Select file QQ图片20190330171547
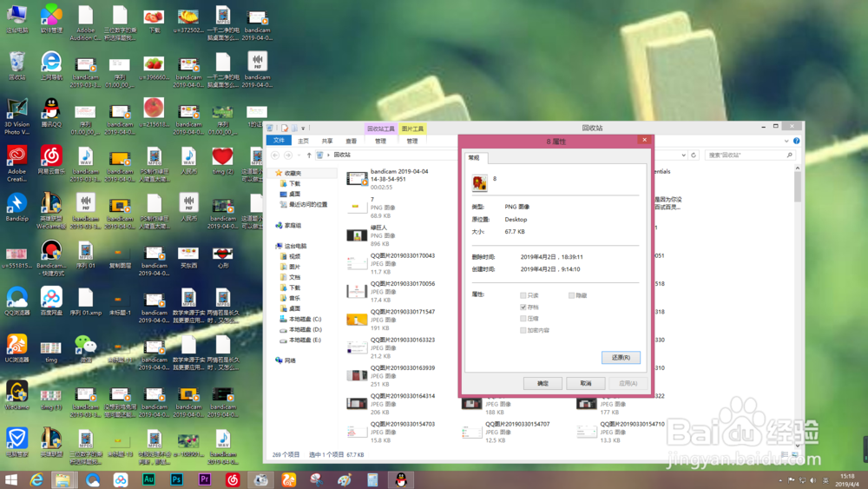Image resolution: width=868 pixels, height=489 pixels. (391, 320)
